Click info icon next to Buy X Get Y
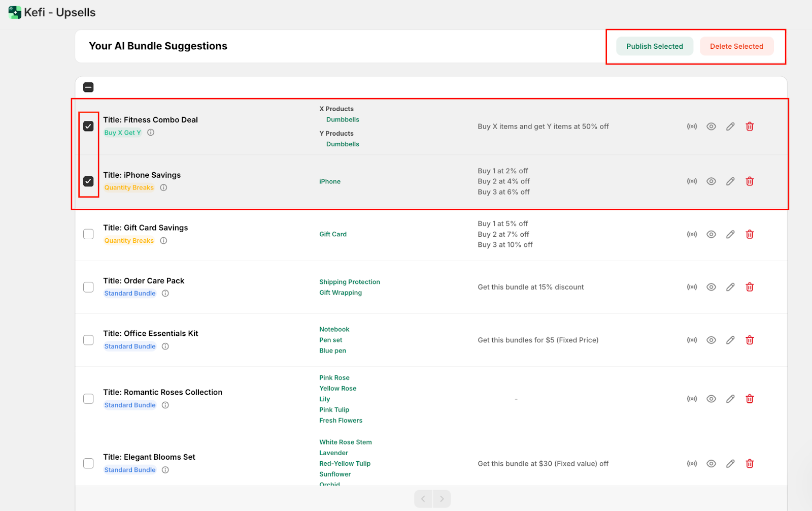This screenshot has height=511, width=812. point(151,133)
